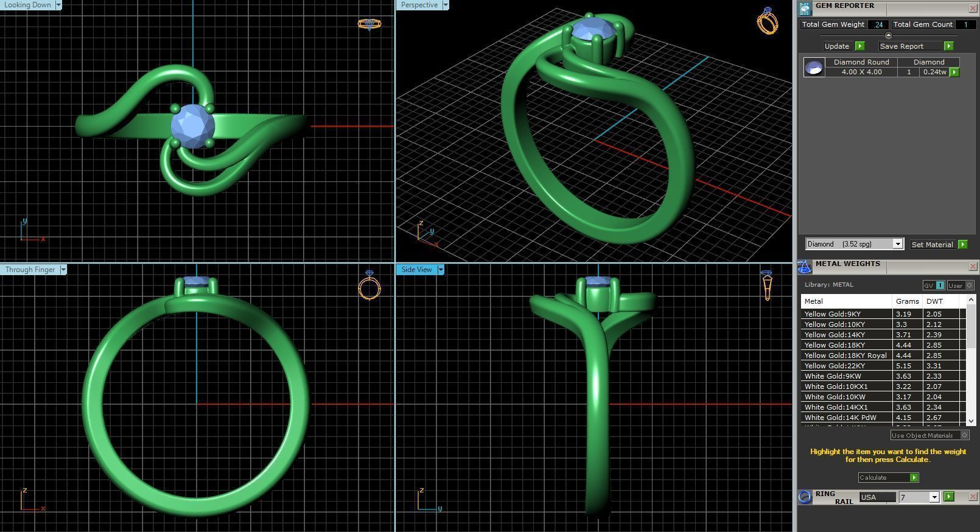980x532 pixels.
Task: Collapse Gem Reporter header with up-arrow handle
Action: (x=888, y=35)
